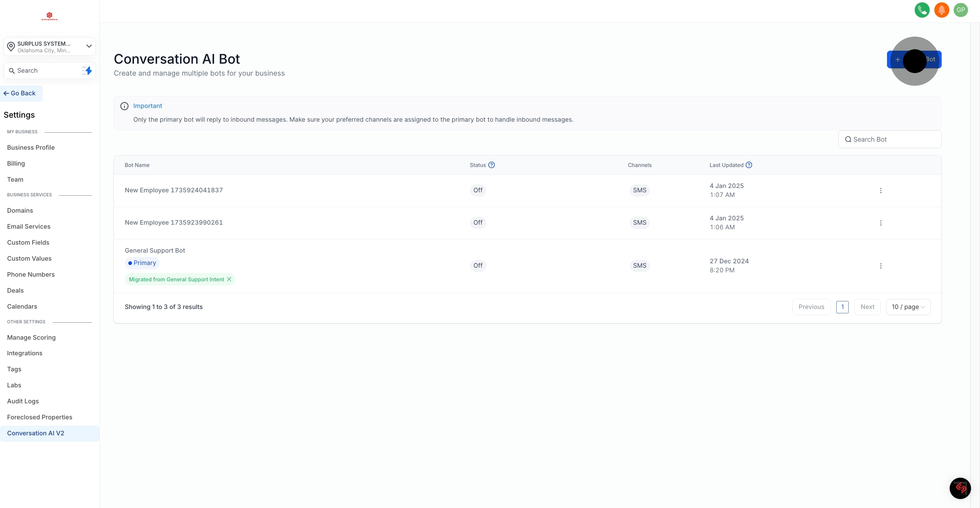Click the Status help question icon
This screenshot has width=980, height=508.
point(492,165)
